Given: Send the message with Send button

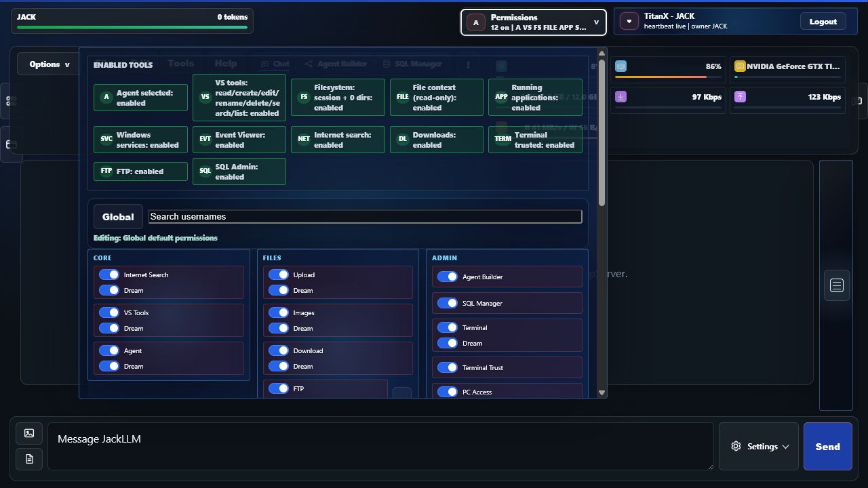Looking at the screenshot, I should pos(827,447).
